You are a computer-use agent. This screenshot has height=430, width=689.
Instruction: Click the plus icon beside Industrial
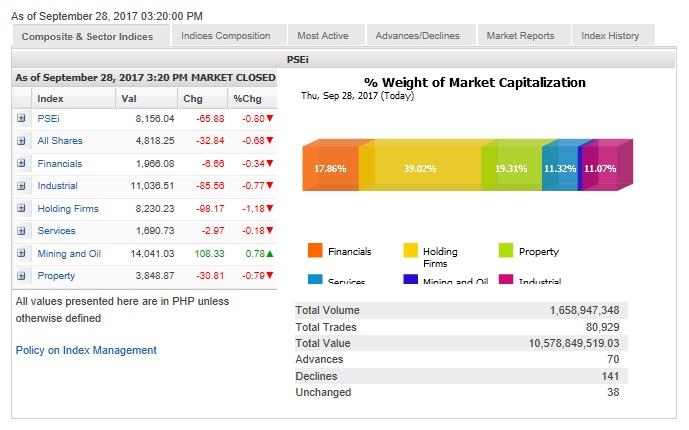pyautogui.click(x=22, y=186)
